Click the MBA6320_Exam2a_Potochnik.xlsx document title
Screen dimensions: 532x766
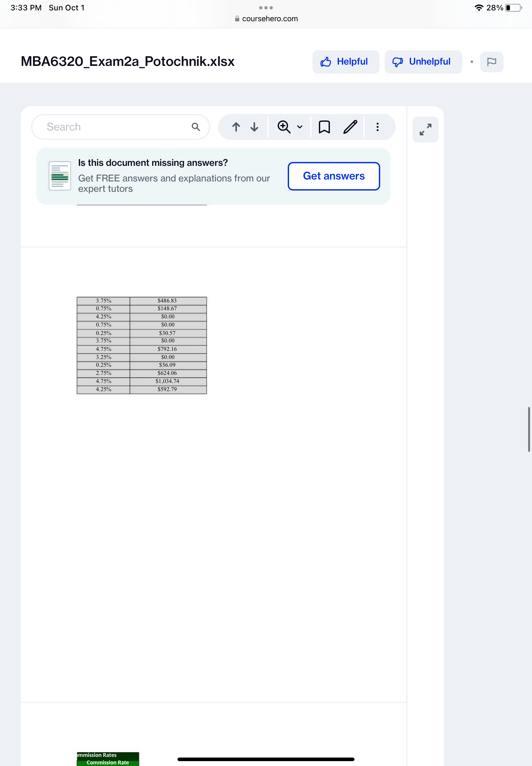[127, 61]
